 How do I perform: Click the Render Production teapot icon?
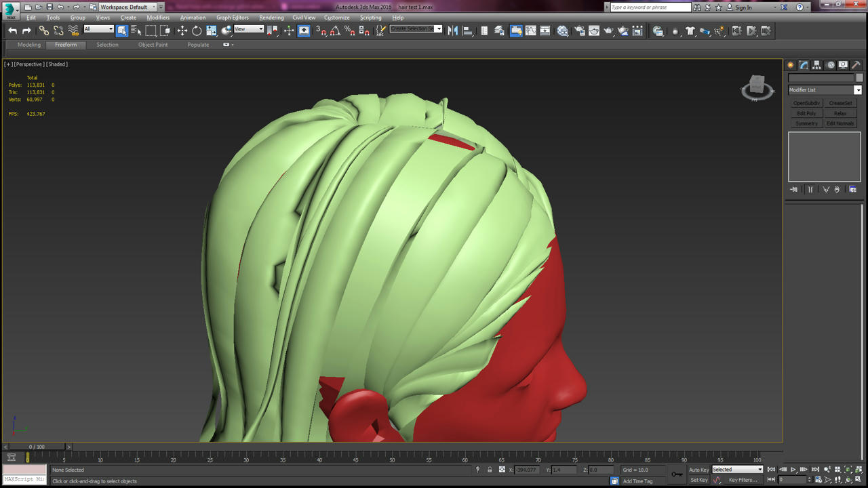pyautogui.click(x=609, y=30)
